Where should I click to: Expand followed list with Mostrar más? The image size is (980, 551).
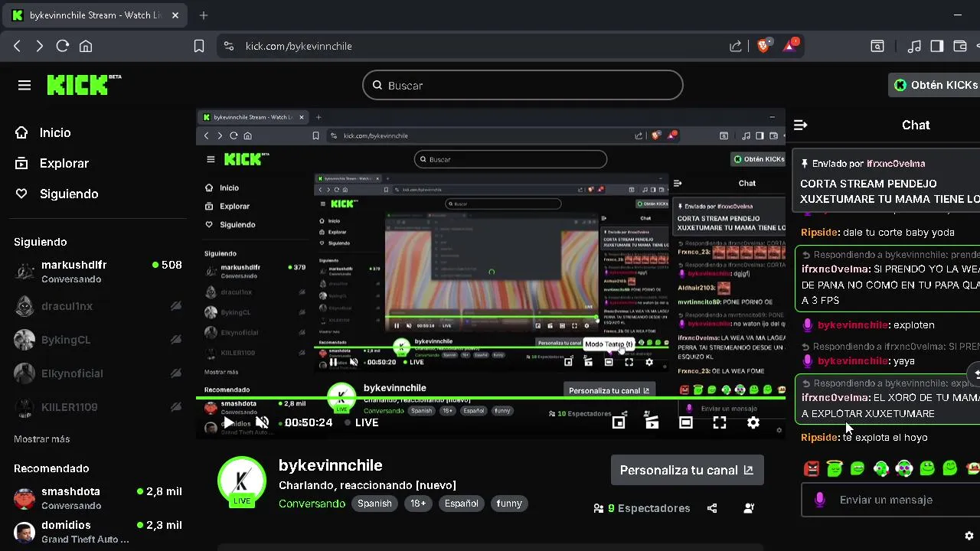[41, 439]
